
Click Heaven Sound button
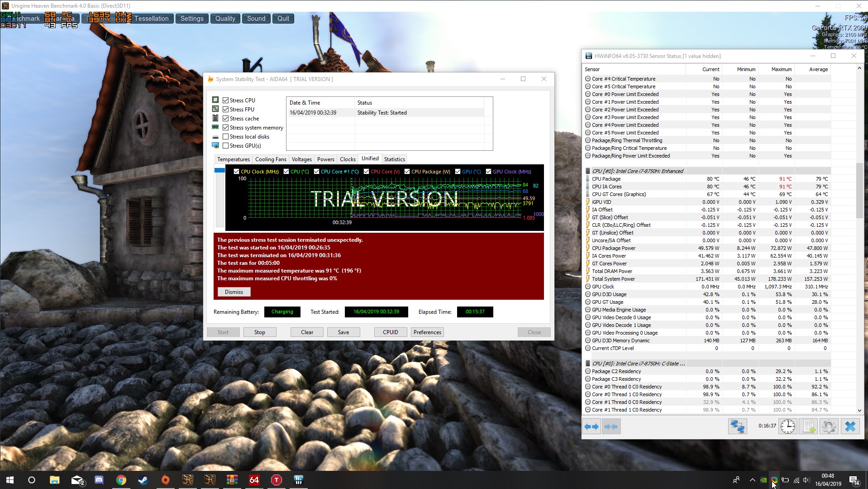[x=256, y=19]
